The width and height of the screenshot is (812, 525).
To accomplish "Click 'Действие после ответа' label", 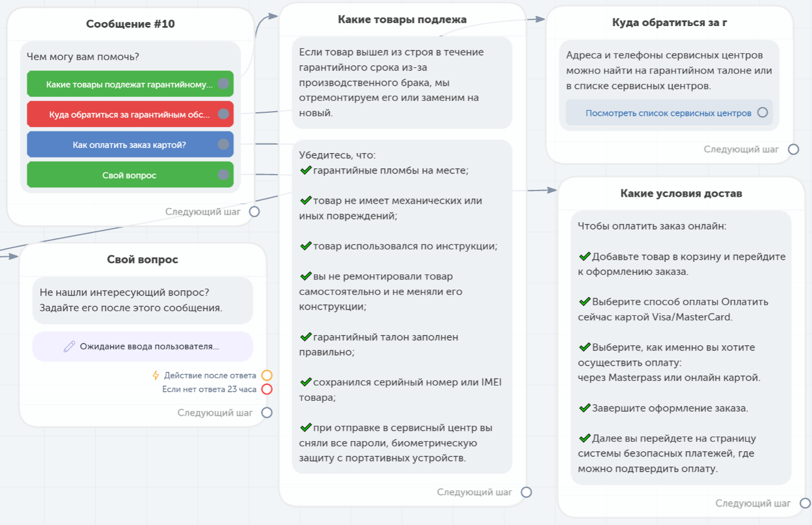I will [x=210, y=375].
